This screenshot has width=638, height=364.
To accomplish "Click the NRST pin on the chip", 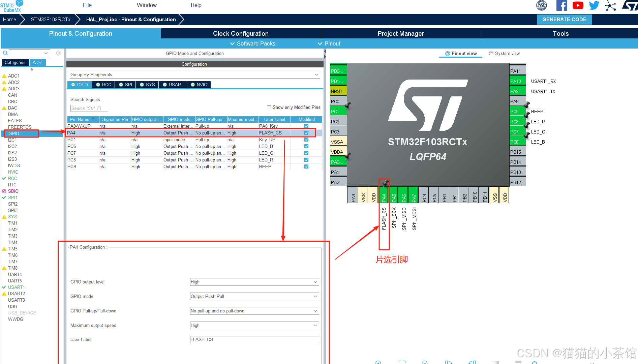I will click(338, 91).
